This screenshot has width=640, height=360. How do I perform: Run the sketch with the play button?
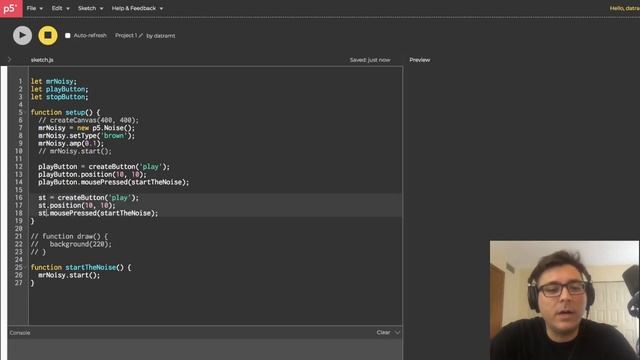point(22,36)
